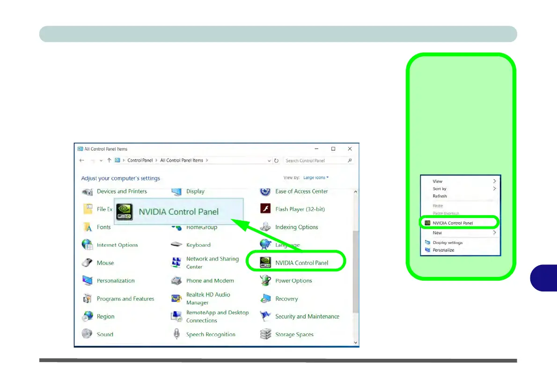Viewport: 557px width, 392px height.
Task: Open Ease of Access Center icon
Action: (x=265, y=192)
